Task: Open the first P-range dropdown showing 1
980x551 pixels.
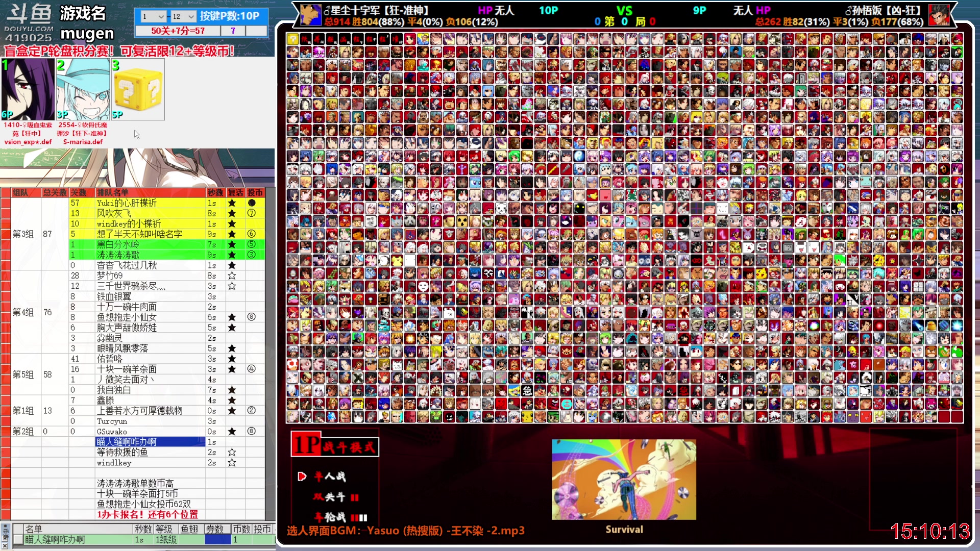Action: (x=153, y=16)
